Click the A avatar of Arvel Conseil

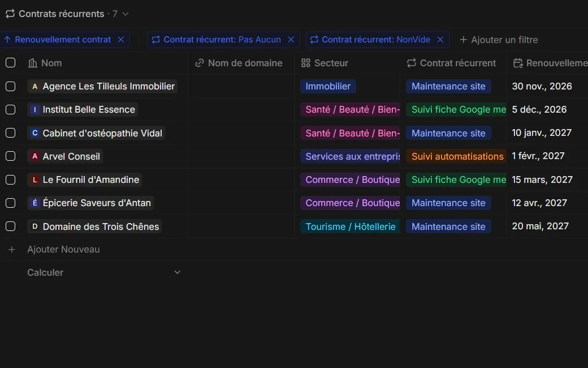(35, 156)
